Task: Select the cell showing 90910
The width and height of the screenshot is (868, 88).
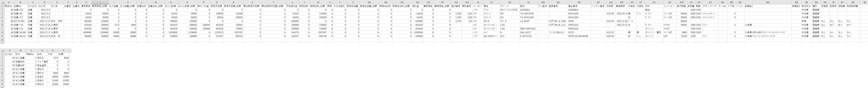Action: tap(217, 18)
